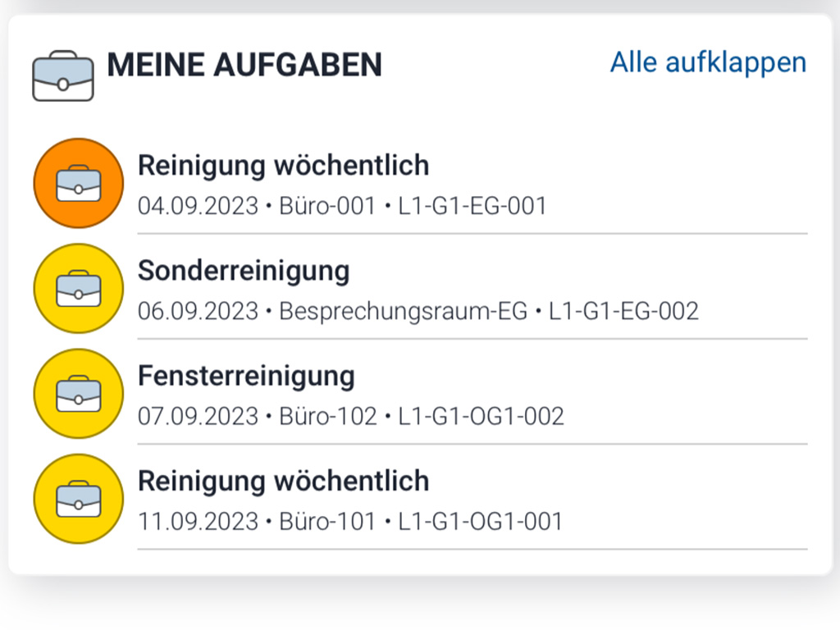Image resolution: width=840 pixels, height=630 pixels.
Task: Click the L1-G1-EG-002 location code
Action: pos(623,311)
